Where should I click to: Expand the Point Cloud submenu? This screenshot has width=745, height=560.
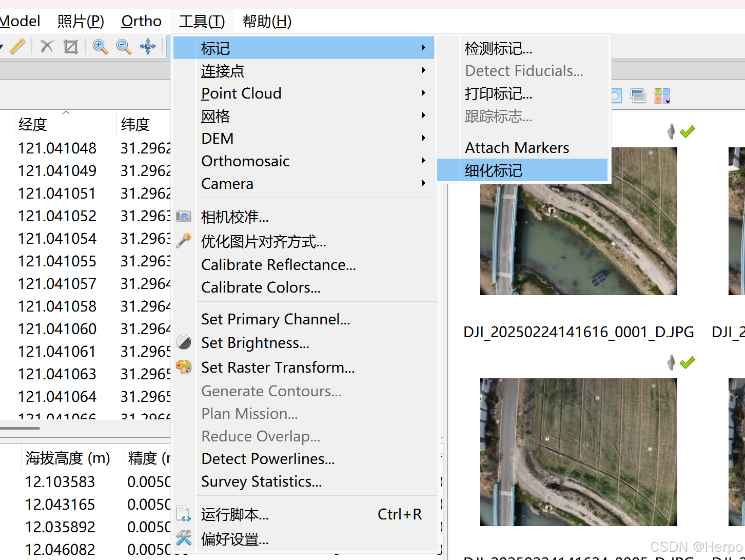pyautogui.click(x=423, y=93)
